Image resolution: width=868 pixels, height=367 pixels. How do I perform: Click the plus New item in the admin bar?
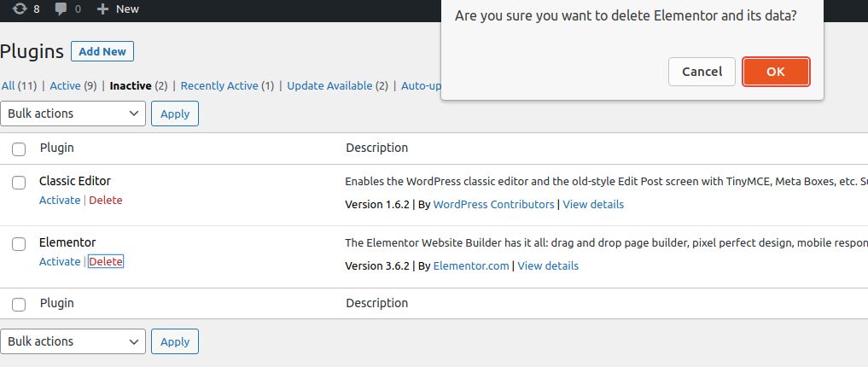pyautogui.click(x=118, y=9)
